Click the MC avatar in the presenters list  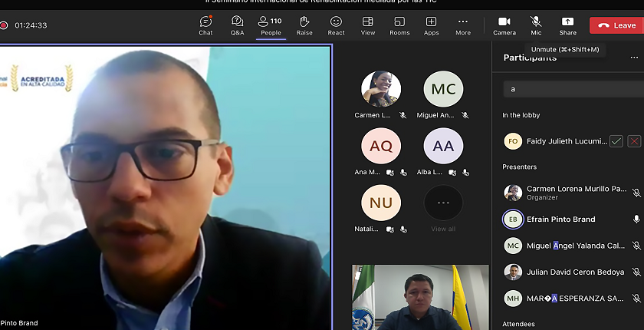[513, 246]
